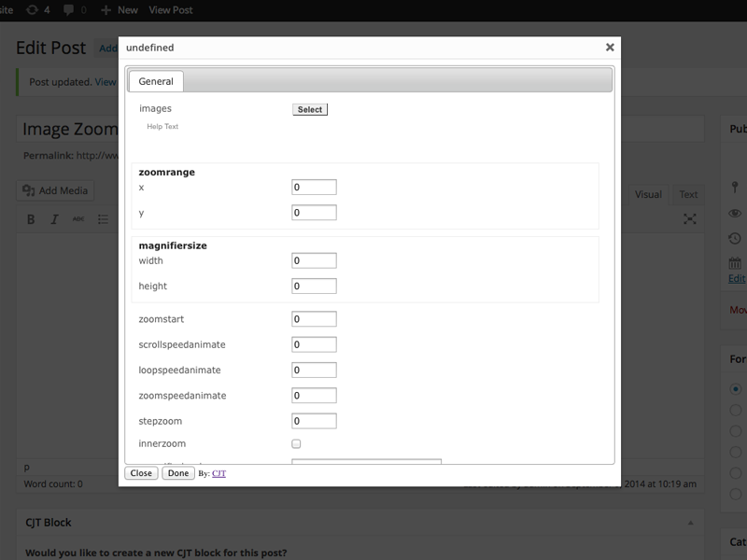Switch to the General tab
The image size is (747, 560).
tap(156, 81)
